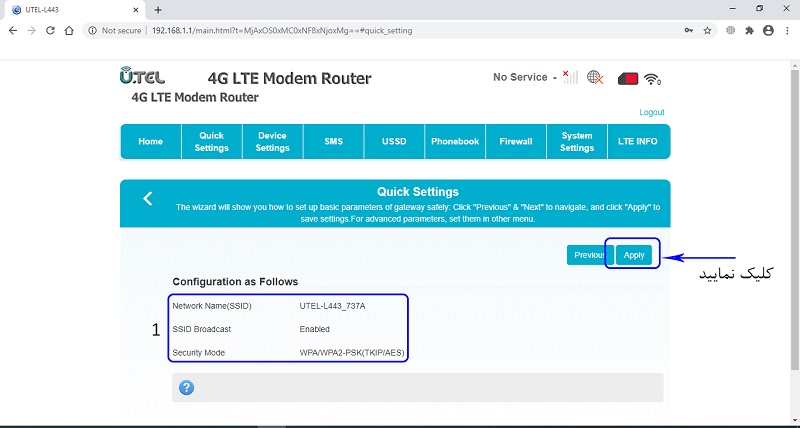The height and width of the screenshot is (428, 800).
Task: Open the Firewall menu tab
Action: [516, 141]
